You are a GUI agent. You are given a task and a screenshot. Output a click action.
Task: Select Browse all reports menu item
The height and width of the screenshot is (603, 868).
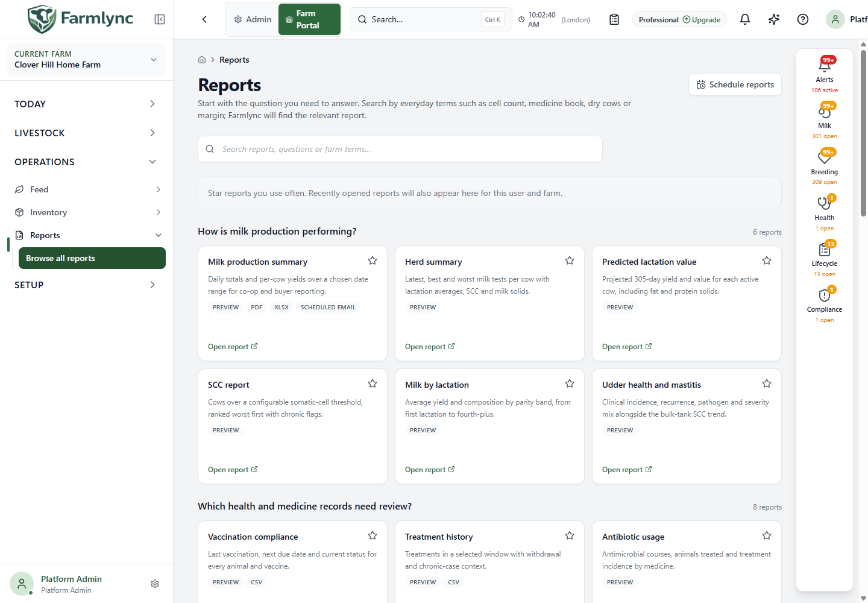(x=92, y=258)
